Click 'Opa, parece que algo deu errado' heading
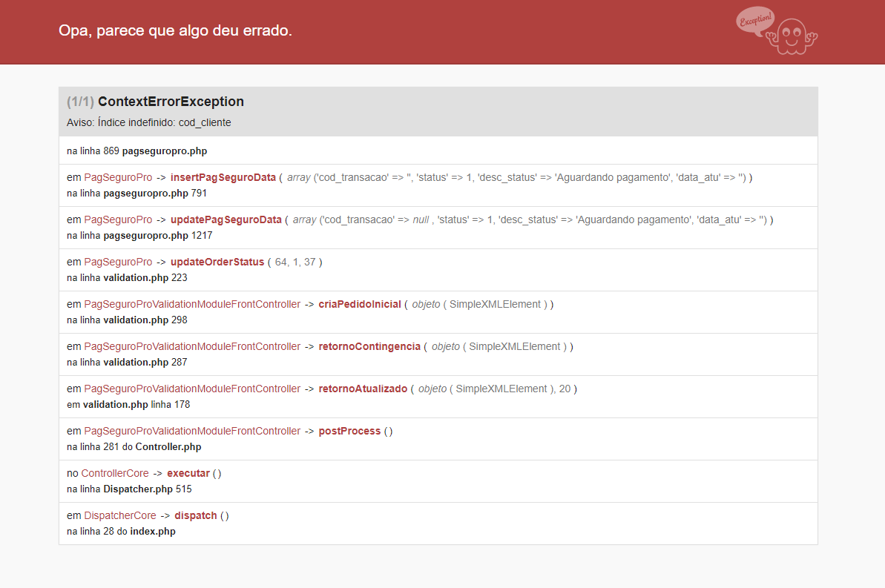The image size is (885, 588). coord(176,30)
